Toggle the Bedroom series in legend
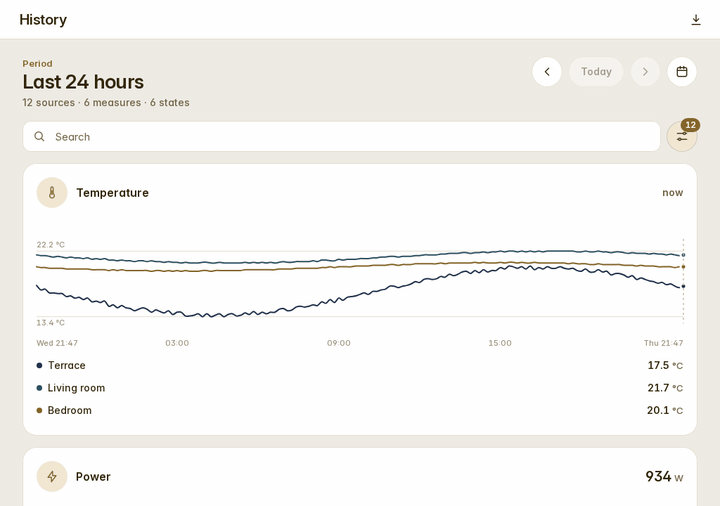The width and height of the screenshot is (720, 506). click(x=360, y=410)
